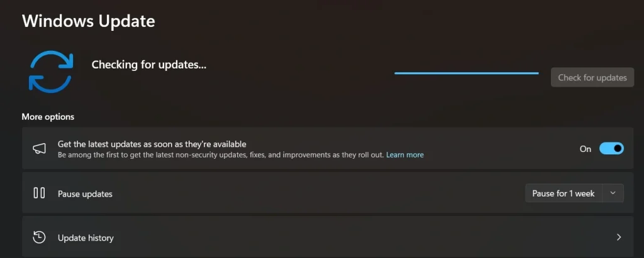
Task: Click the update checking progress bar
Action: click(x=466, y=73)
